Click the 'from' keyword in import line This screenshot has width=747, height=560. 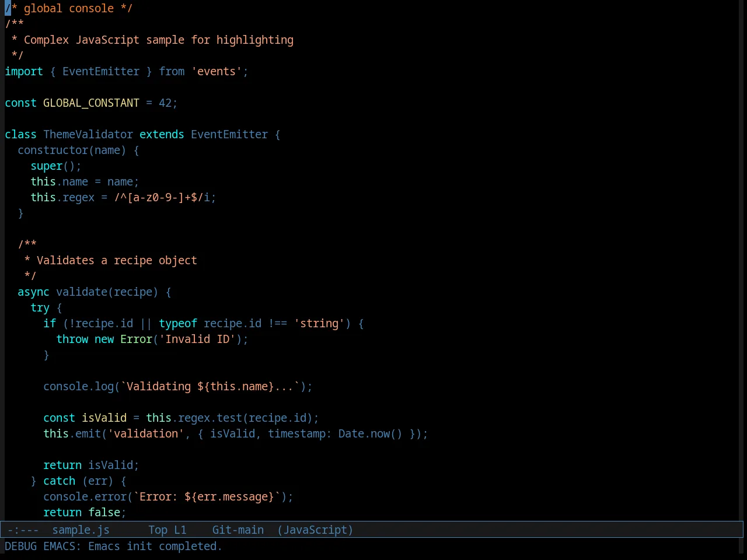[172, 71]
